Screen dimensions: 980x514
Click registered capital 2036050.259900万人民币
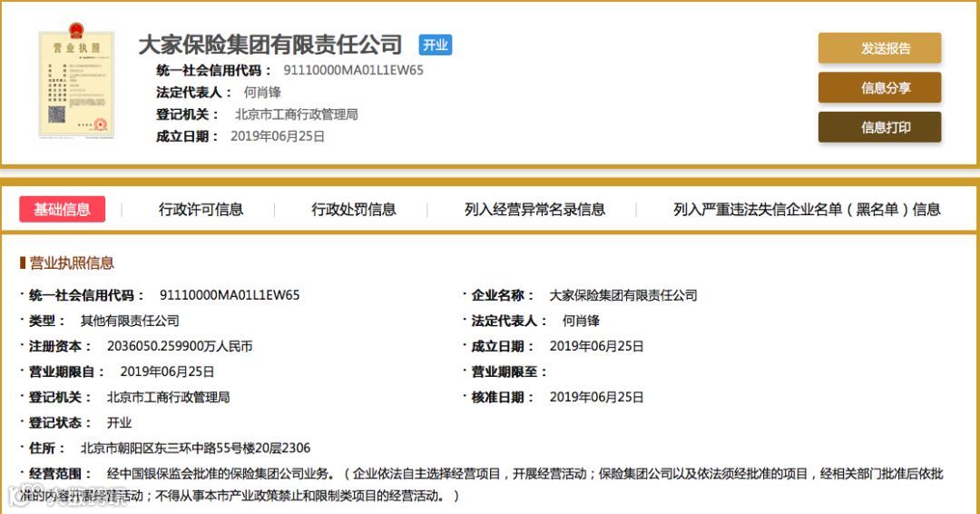180,346
